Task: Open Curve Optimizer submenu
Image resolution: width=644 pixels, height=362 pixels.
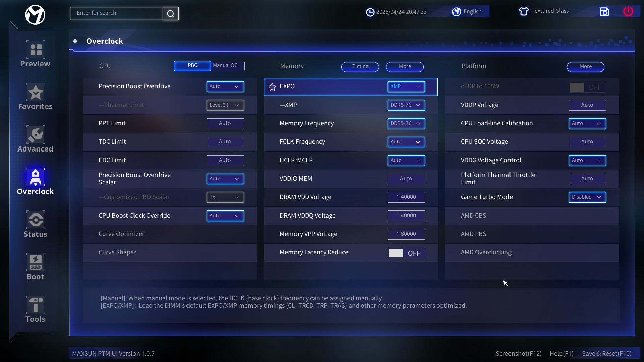Action: point(170,234)
